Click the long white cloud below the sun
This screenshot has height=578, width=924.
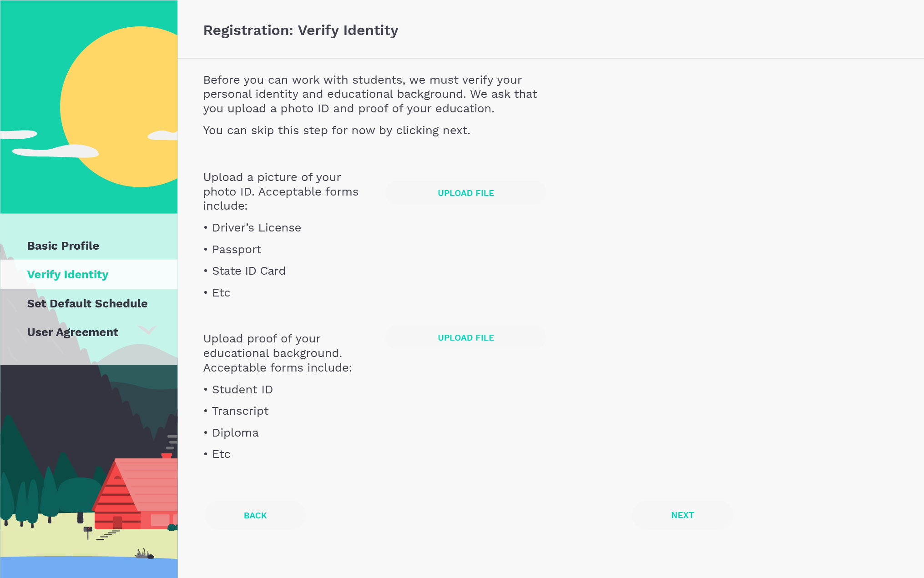pyautogui.click(x=56, y=151)
